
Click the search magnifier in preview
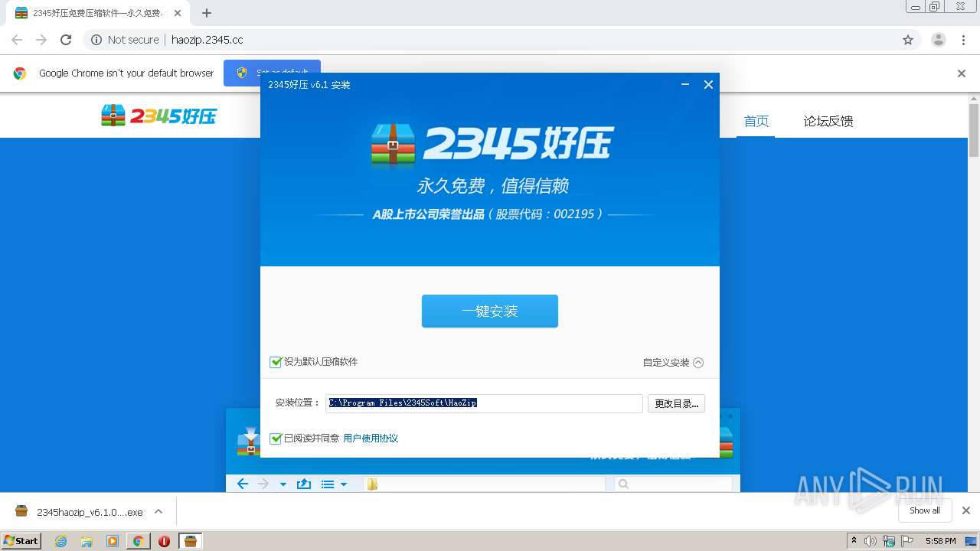pyautogui.click(x=623, y=484)
